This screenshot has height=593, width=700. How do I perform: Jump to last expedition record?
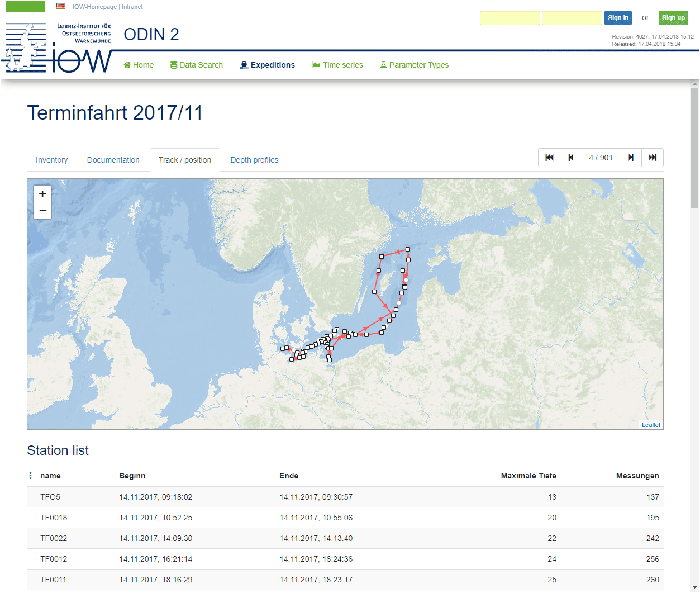(652, 158)
